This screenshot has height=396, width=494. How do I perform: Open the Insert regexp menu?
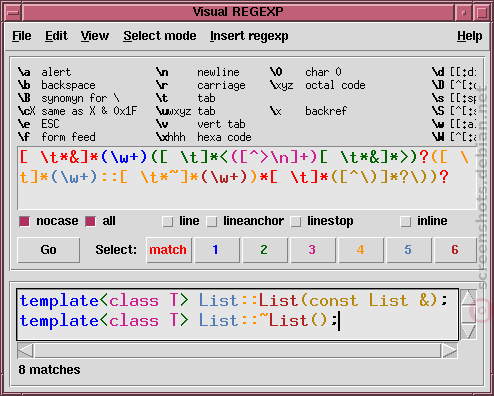click(x=249, y=36)
